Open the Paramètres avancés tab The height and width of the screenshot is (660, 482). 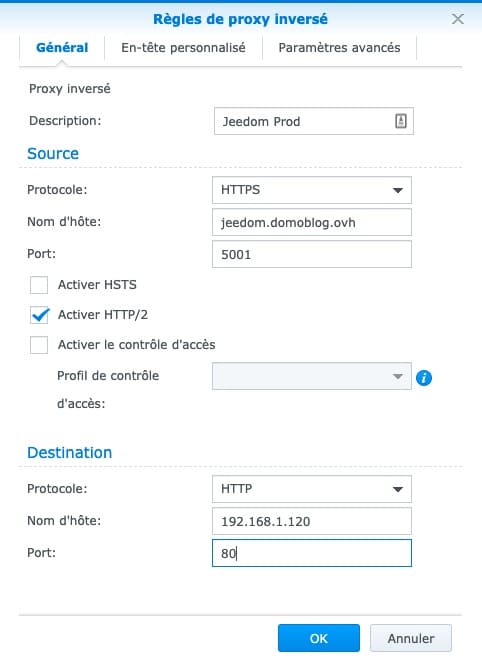[339, 48]
